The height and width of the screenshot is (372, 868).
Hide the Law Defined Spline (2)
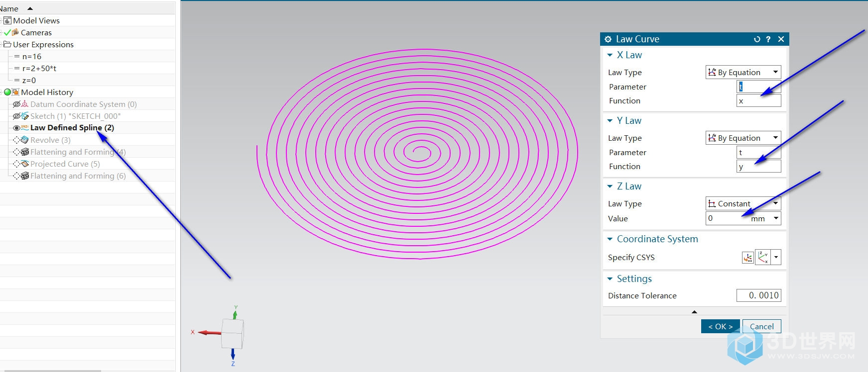(x=16, y=128)
